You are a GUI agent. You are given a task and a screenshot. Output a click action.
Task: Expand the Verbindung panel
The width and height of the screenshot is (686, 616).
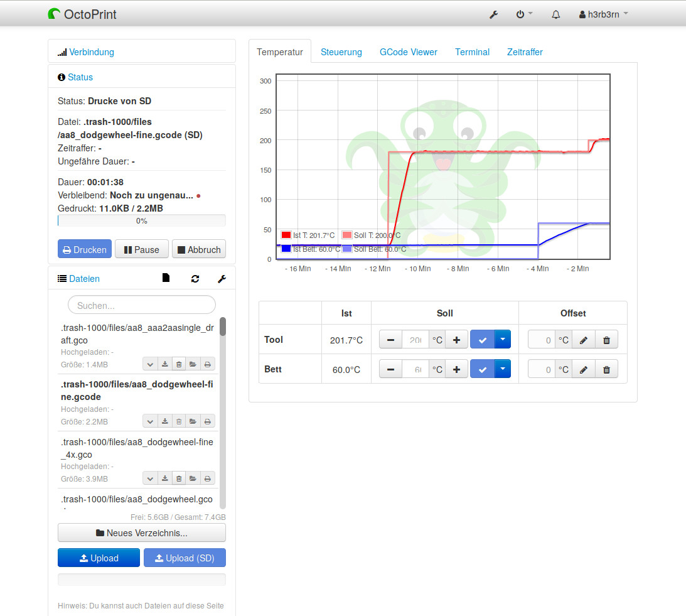[x=92, y=52]
